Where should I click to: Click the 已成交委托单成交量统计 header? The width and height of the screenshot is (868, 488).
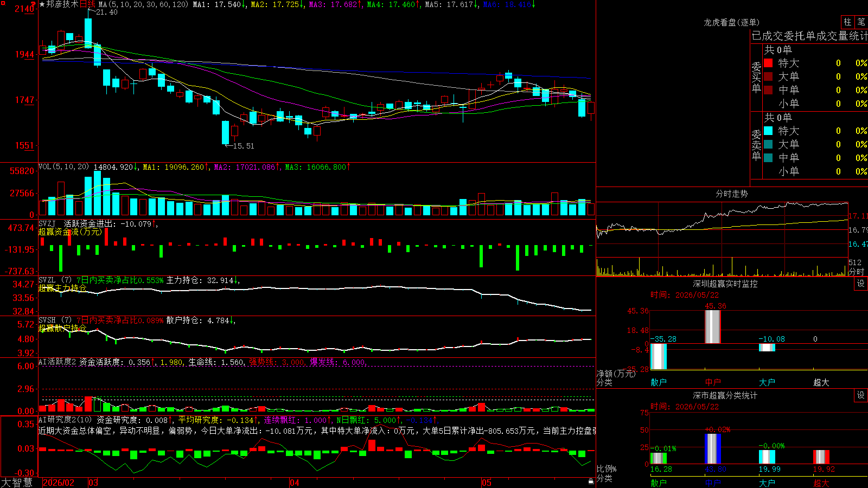coord(809,36)
